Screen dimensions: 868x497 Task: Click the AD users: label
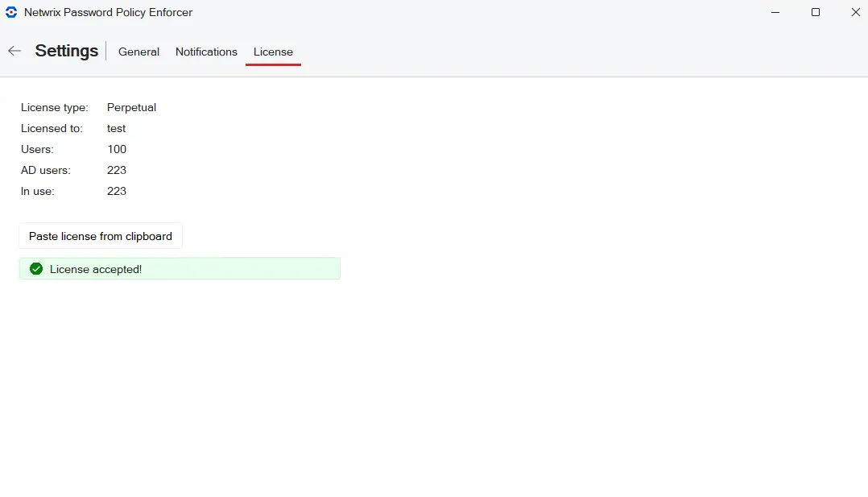(45, 170)
